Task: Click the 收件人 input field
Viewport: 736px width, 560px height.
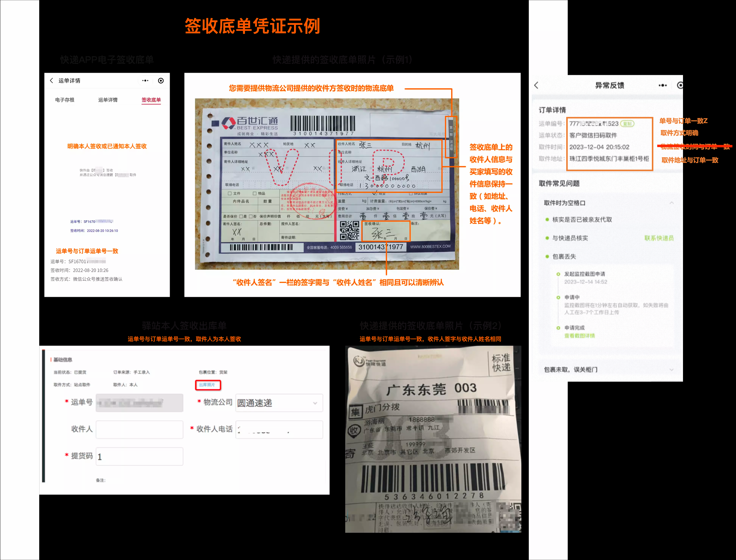Action: click(x=139, y=429)
